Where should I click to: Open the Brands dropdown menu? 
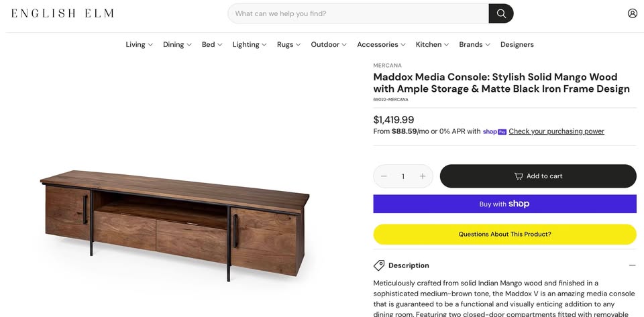point(474,45)
